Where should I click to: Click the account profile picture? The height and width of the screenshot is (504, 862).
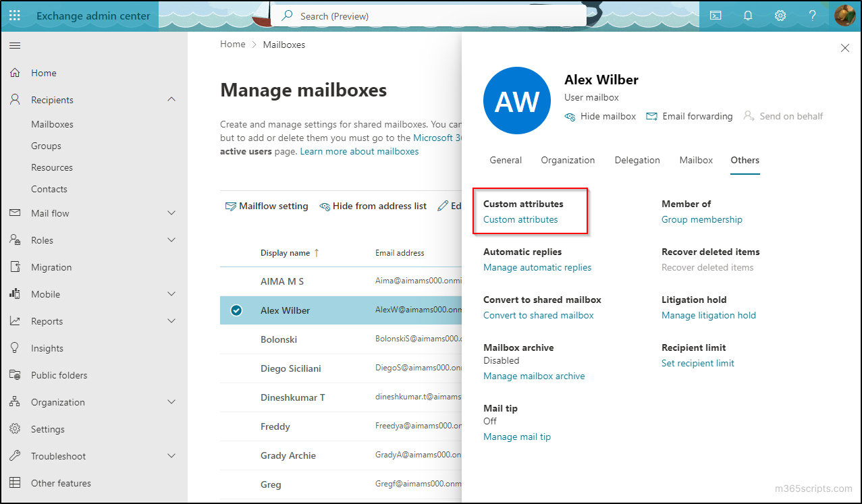[844, 15]
